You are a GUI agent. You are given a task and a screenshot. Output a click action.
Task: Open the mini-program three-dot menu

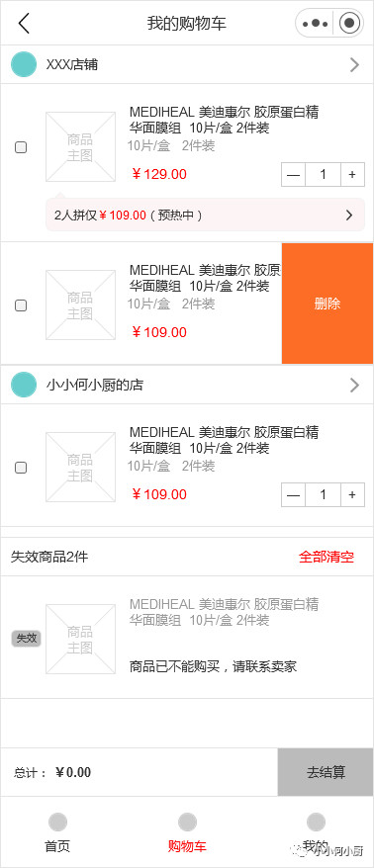(x=316, y=24)
